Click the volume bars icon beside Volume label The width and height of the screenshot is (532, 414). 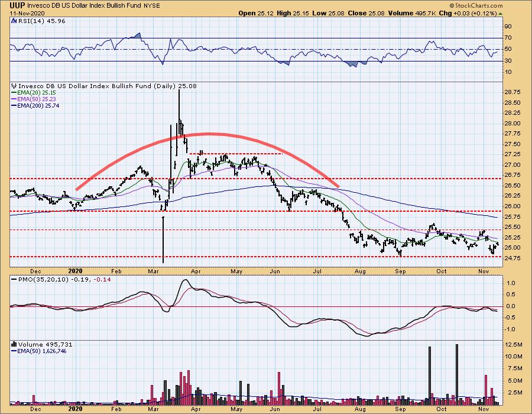(14, 344)
